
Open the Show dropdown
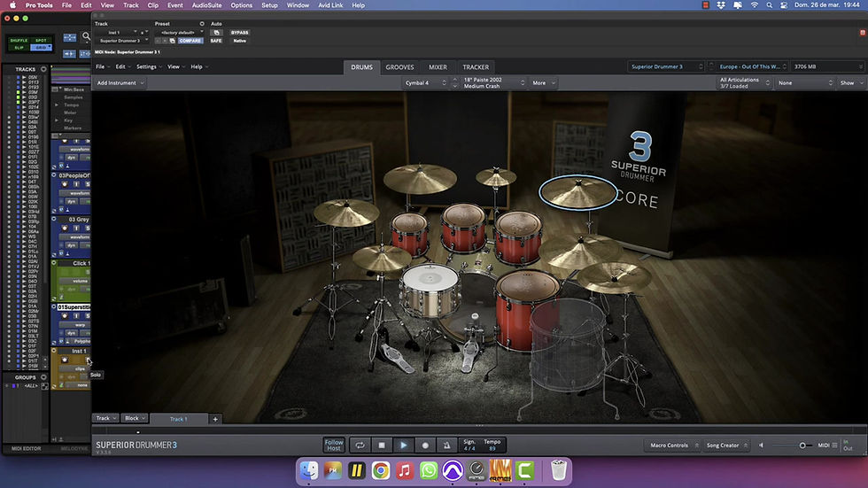click(x=851, y=83)
